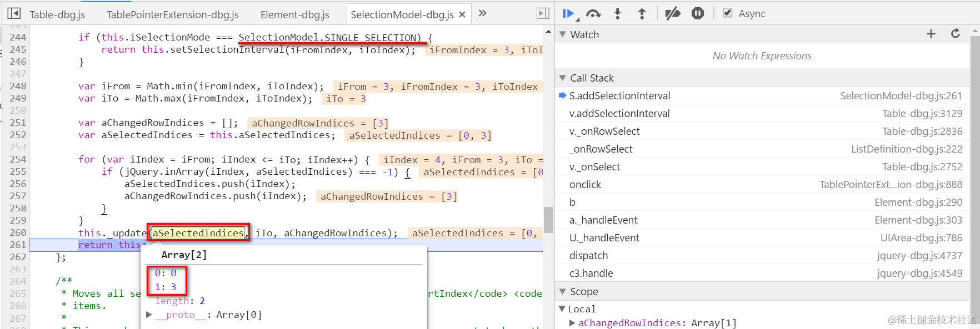Open SelectionModel-dbg.js:261 source link
The image size is (980, 329).
[901, 95]
